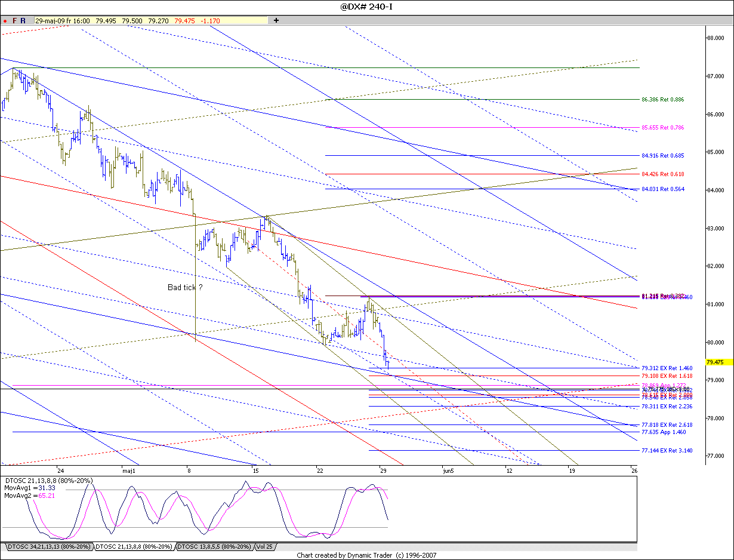734x560 pixels.
Task: Select the DTOSC 21,13,8,8 tab
Action: (134, 547)
